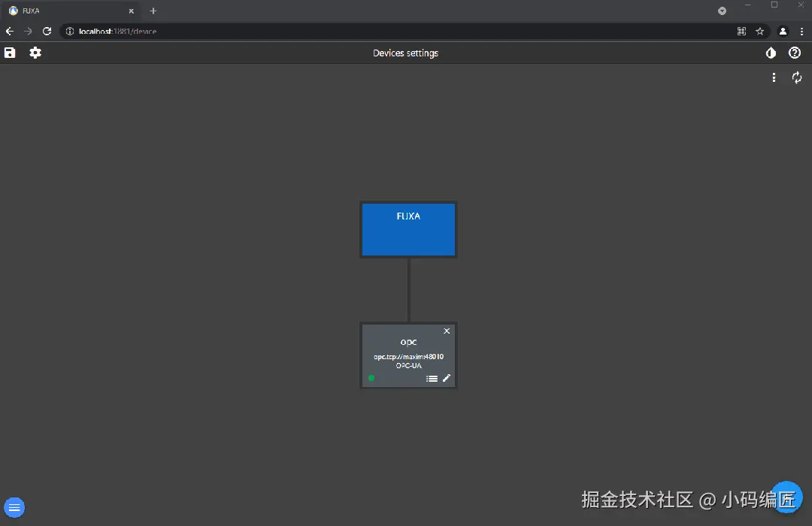Click the Devices settings title

click(x=405, y=53)
